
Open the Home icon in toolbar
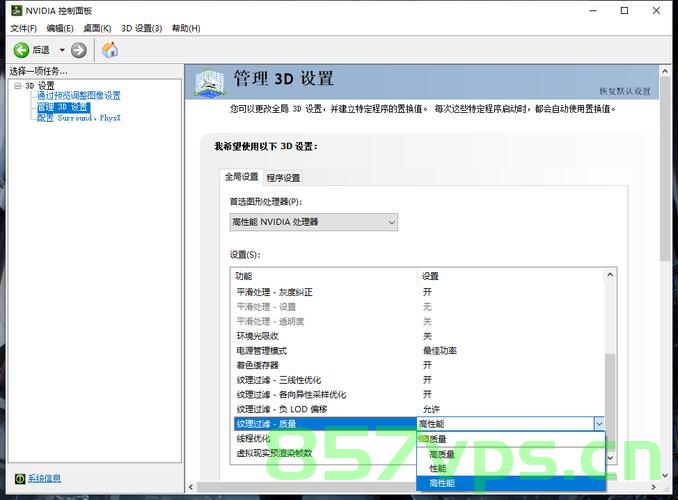tap(110, 50)
